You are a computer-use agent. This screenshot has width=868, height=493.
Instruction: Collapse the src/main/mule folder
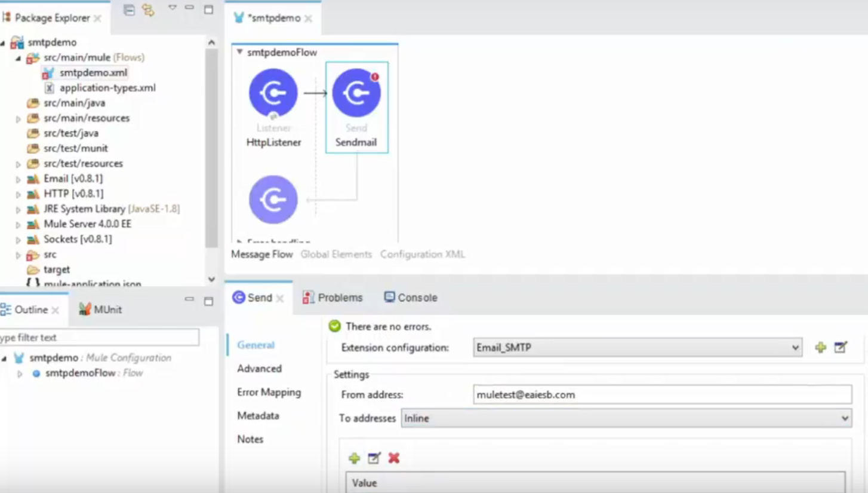pyautogui.click(x=19, y=58)
